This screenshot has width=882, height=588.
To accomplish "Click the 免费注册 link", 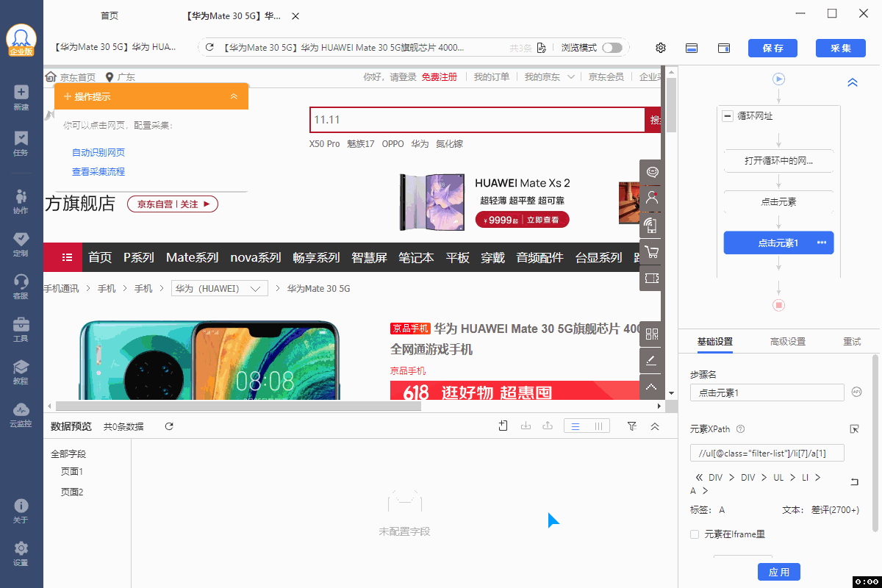I will point(439,76).
